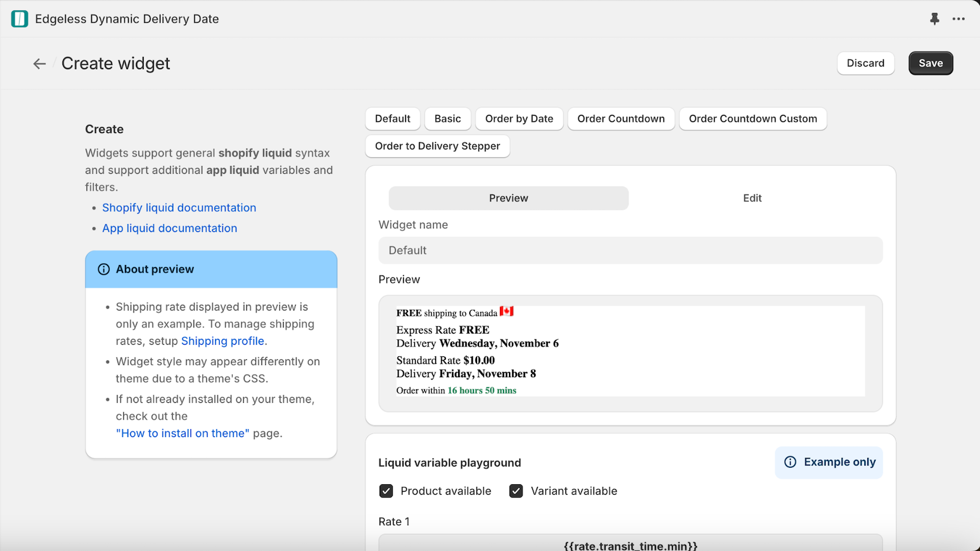Select the Default template
This screenshot has width=980, height=551.
pos(393,119)
